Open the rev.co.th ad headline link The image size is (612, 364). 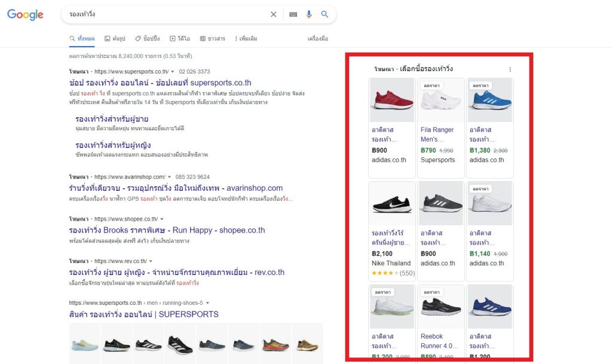pos(177,273)
